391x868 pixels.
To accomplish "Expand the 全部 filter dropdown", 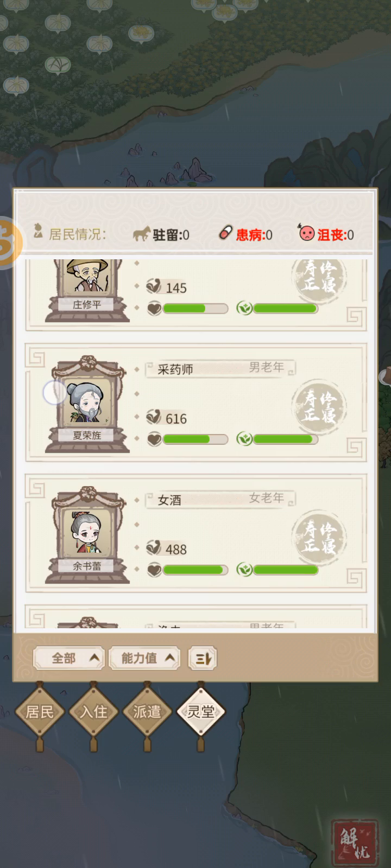I will pyautogui.click(x=68, y=659).
